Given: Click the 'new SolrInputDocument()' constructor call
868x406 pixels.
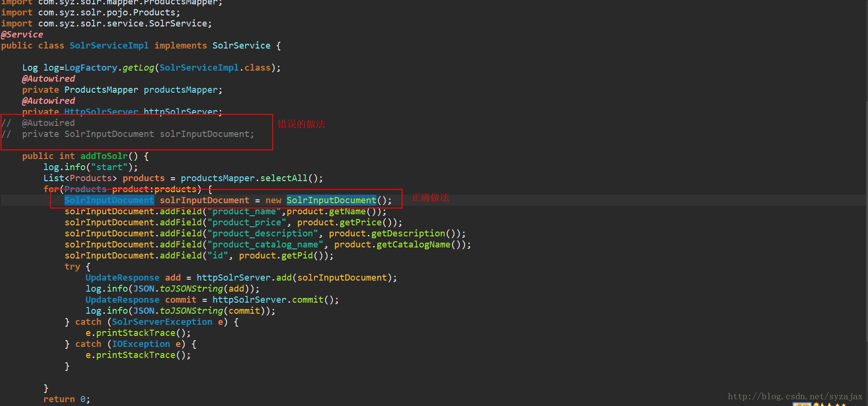Looking at the screenshot, I should (x=326, y=200).
